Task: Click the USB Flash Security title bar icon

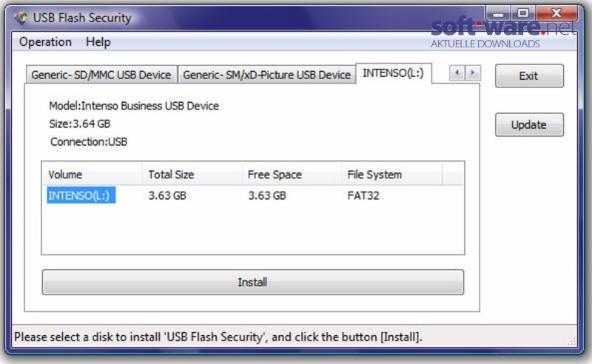Action: (21, 17)
